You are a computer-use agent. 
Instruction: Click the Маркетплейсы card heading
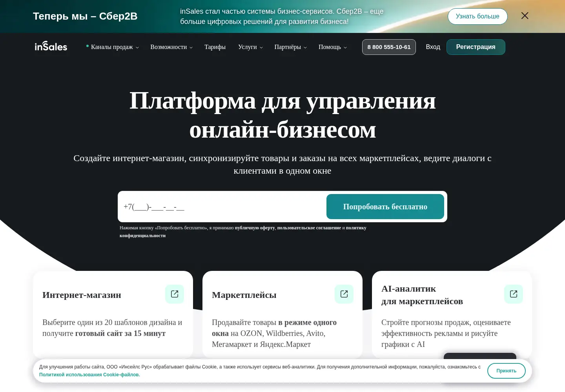244,295
